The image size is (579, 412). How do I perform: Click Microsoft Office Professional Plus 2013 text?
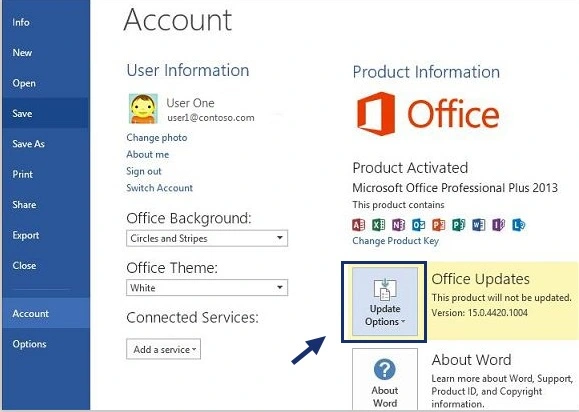(455, 188)
